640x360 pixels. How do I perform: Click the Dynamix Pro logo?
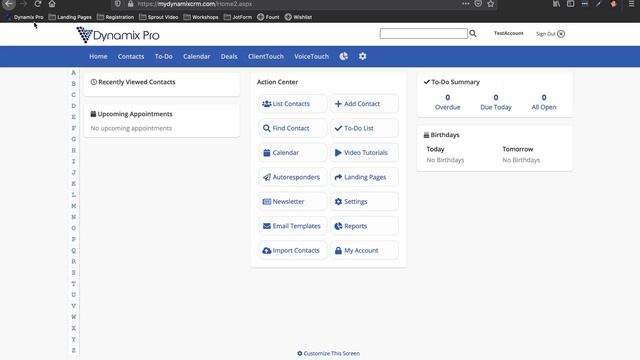tap(118, 35)
